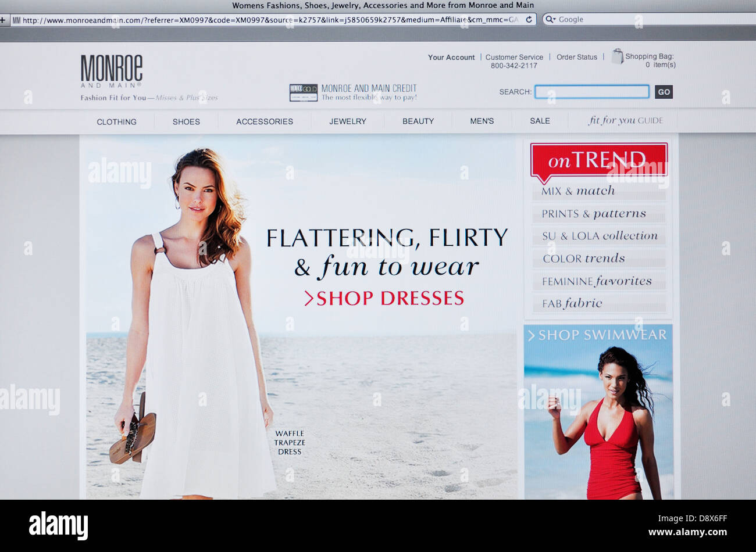The height and width of the screenshot is (552, 756).
Task: Click the Fashion Fit for You tagline
Action: pyautogui.click(x=149, y=98)
